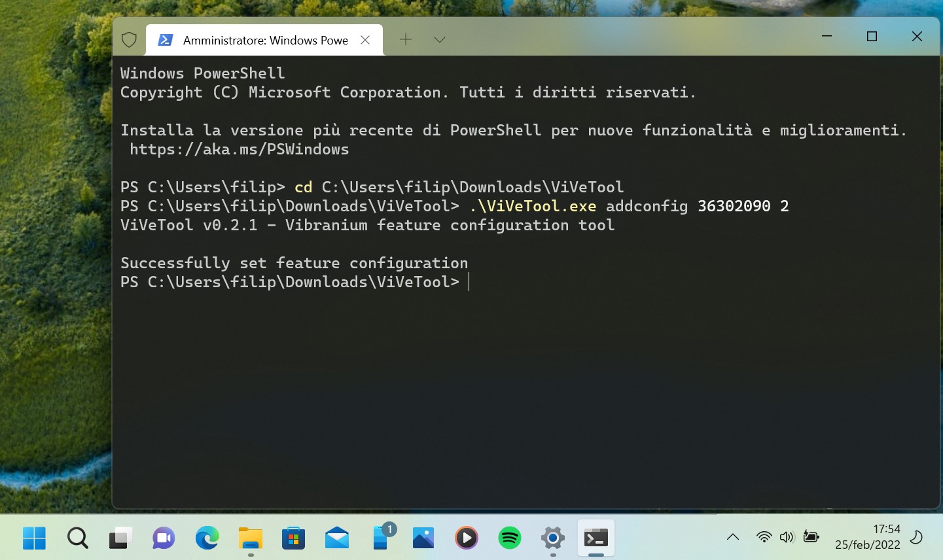
Task: Maximize the Terminal window
Action: (872, 37)
